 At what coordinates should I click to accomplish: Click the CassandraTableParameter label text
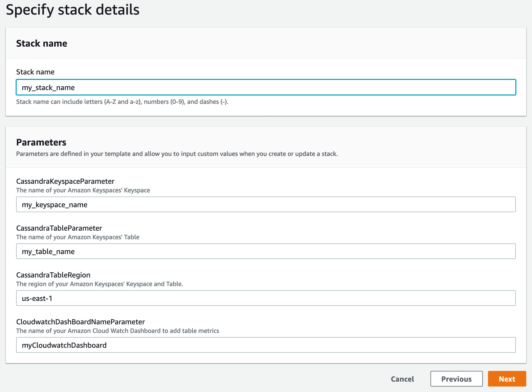pos(59,228)
